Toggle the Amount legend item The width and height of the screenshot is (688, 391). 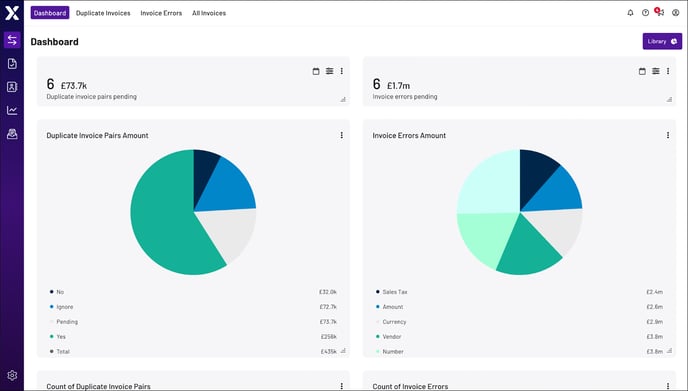point(389,307)
